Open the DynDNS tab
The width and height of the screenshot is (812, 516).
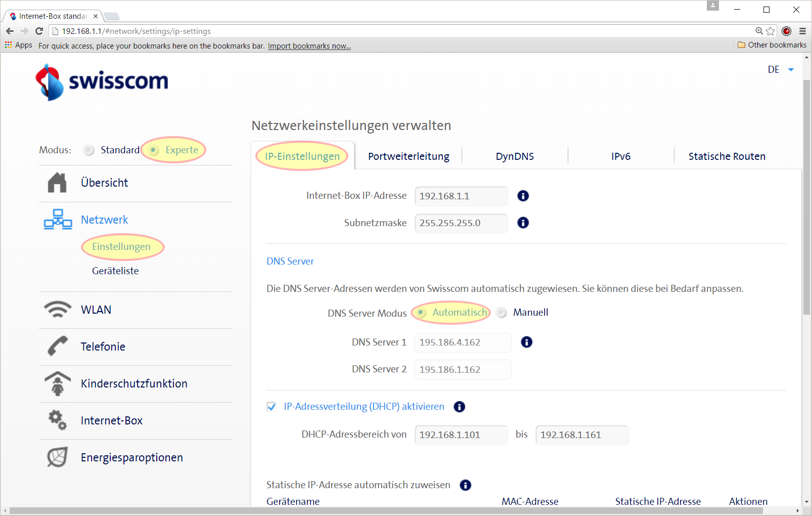[515, 156]
